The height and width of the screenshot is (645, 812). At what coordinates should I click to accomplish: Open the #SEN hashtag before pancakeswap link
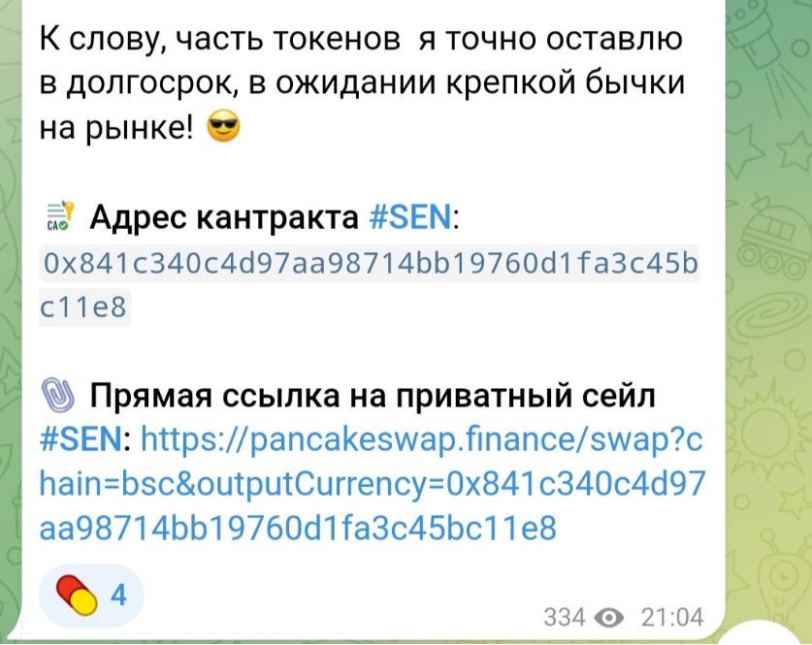[x=81, y=440]
